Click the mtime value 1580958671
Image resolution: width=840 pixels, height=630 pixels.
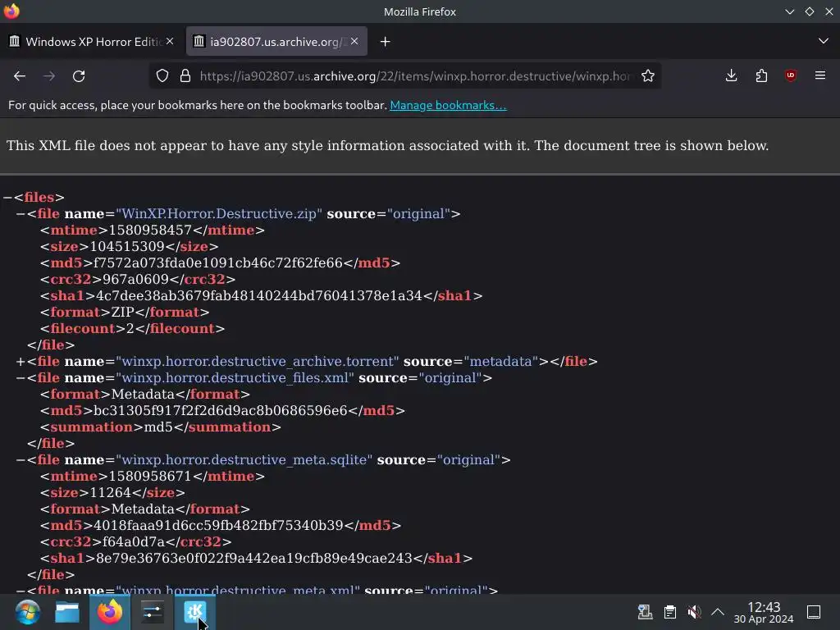coord(150,477)
